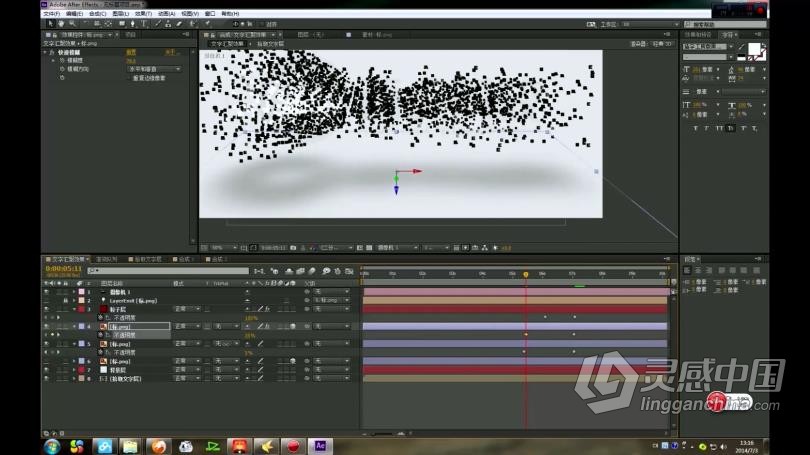Expand layer 6 properties with twirl arrow
Image resolution: width=810 pixels, height=455 pixels.
pos(74,362)
